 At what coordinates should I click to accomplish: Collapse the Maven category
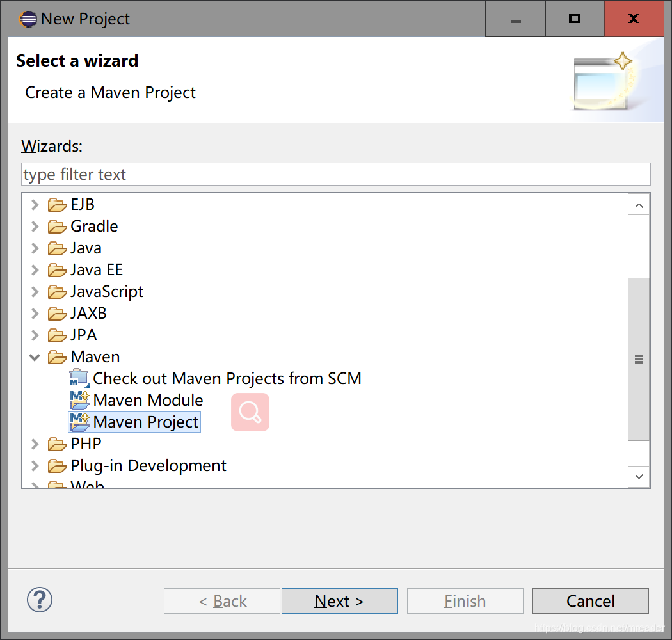coord(35,357)
